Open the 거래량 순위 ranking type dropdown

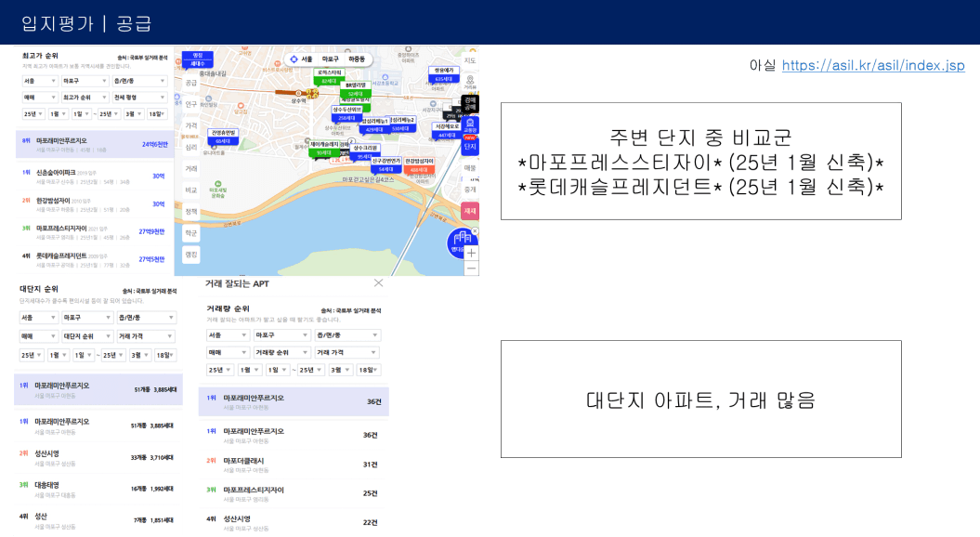click(x=281, y=353)
